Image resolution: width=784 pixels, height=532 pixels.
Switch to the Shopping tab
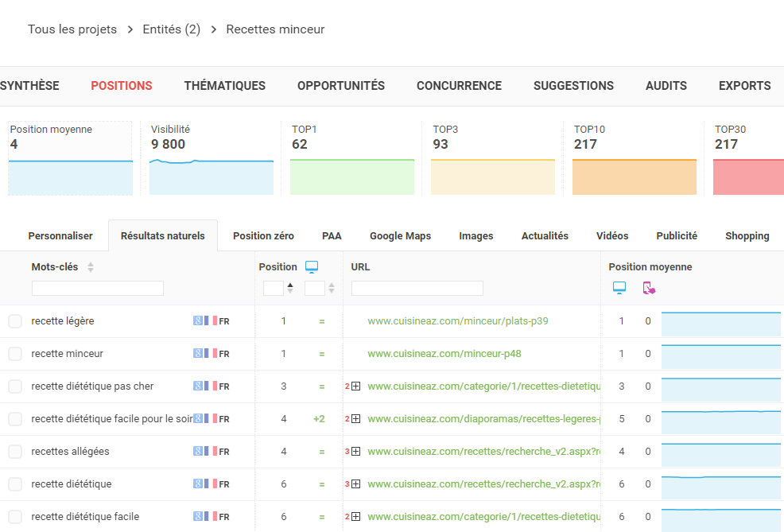[747, 236]
